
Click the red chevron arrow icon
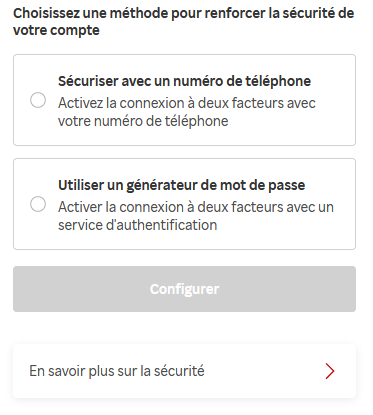click(330, 371)
